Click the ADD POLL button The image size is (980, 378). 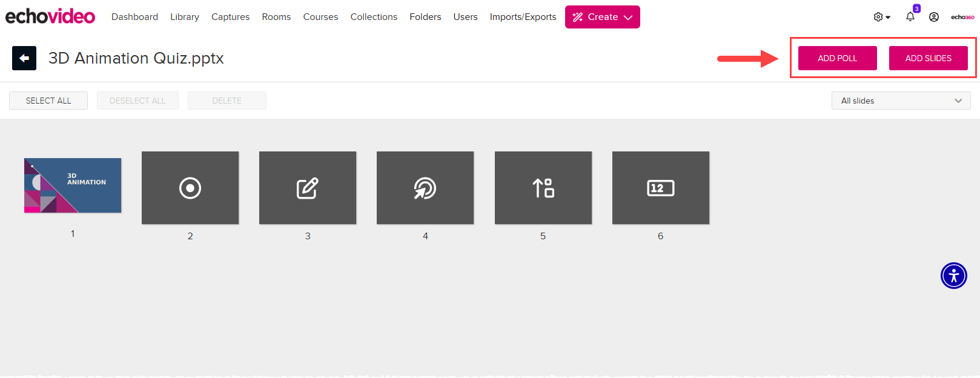838,58
